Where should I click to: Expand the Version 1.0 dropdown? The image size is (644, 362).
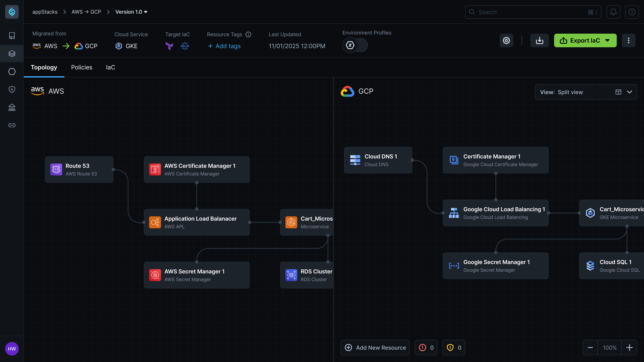coord(146,12)
